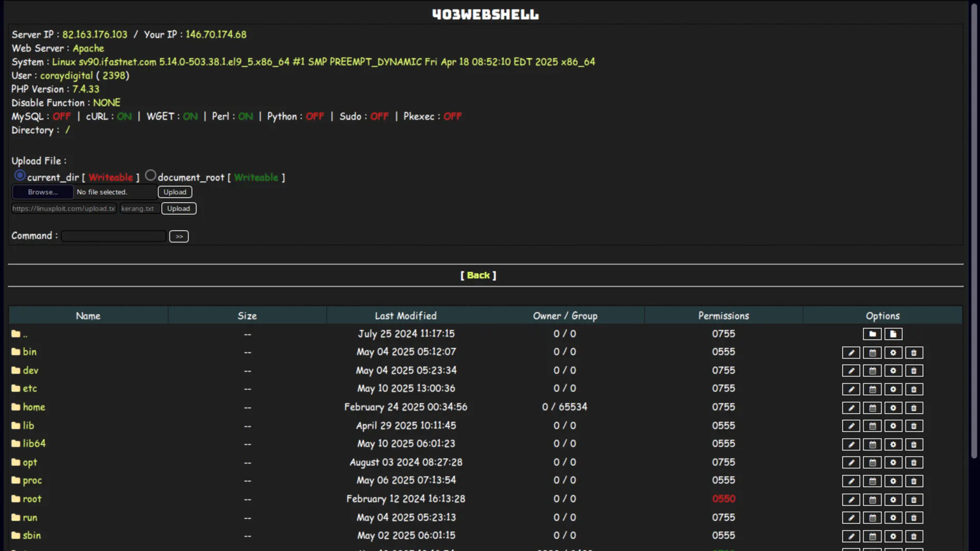Viewport: 980px width, 551px height.
Task: Open the sbin folder
Action: coord(32,535)
